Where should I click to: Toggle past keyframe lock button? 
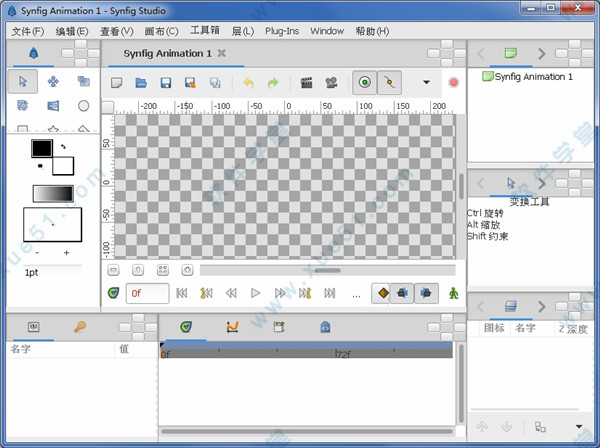pos(402,293)
